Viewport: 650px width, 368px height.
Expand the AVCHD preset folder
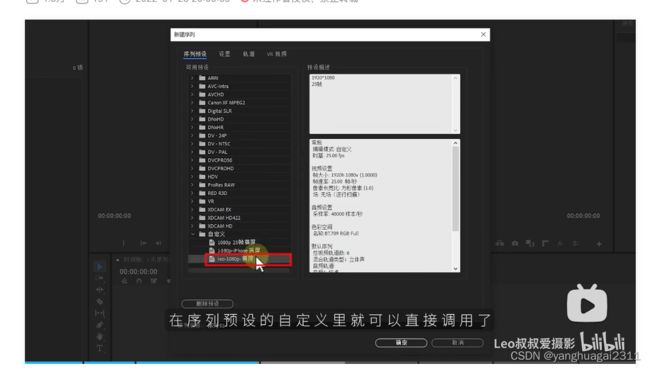pos(192,94)
